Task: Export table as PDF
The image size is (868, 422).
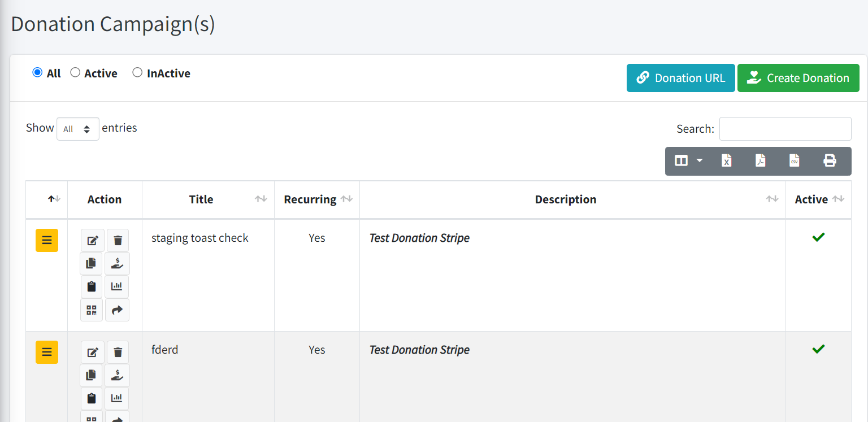Action: point(761,161)
